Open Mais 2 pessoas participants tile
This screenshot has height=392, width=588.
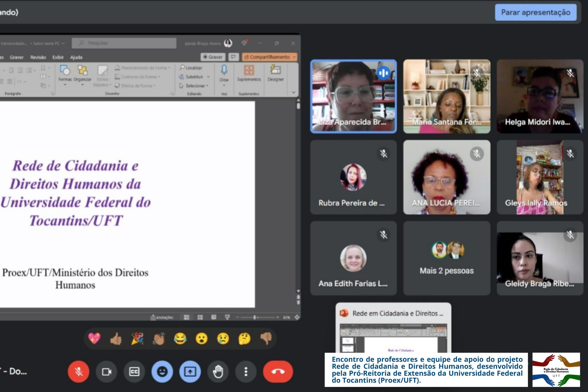447,258
